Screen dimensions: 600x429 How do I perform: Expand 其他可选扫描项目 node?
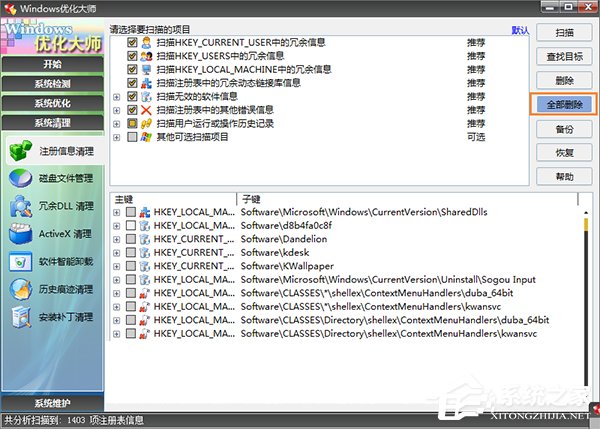(x=117, y=137)
